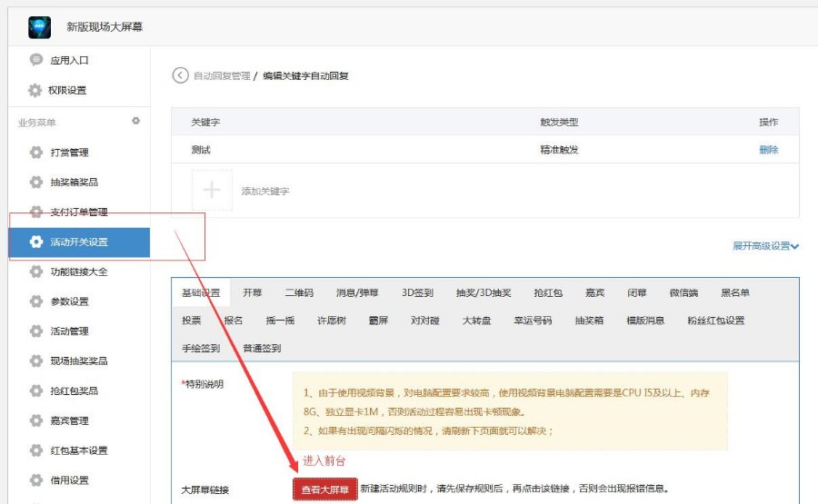Switch to the 手绘签到 tab
Screen dimensions: 818x504
pyautogui.click(x=201, y=348)
